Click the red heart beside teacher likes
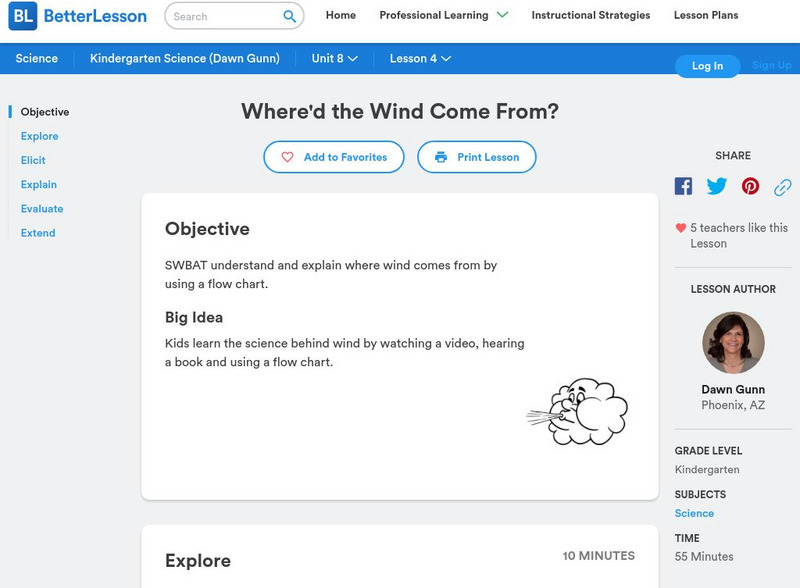800x588 pixels. coord(681,228)
